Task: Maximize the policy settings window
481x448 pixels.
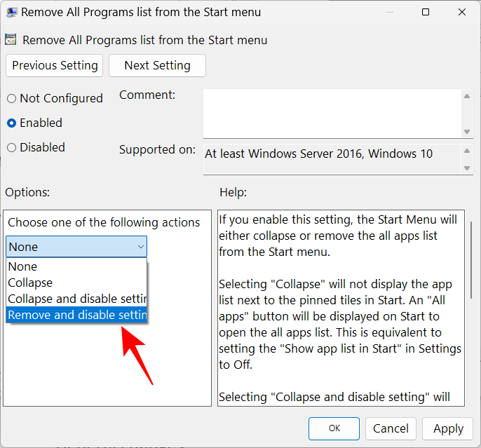Action: pyautogui.click(x=426, y=12)
